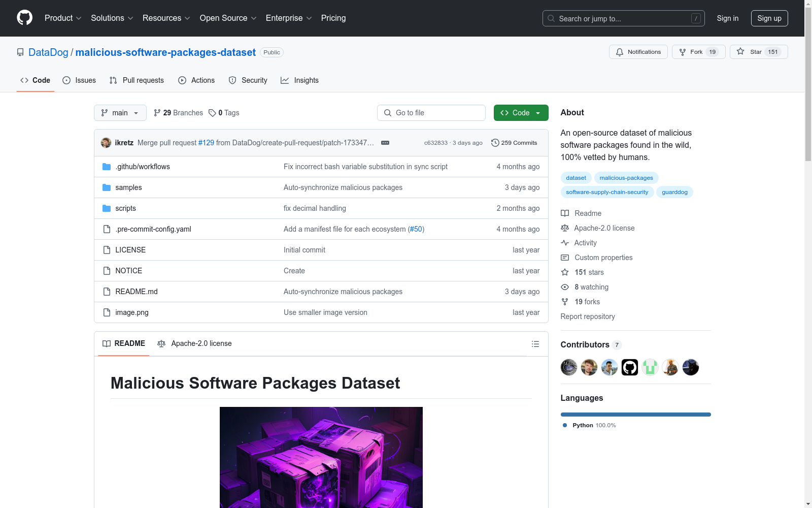Open issue #50 link

(416, 229)
